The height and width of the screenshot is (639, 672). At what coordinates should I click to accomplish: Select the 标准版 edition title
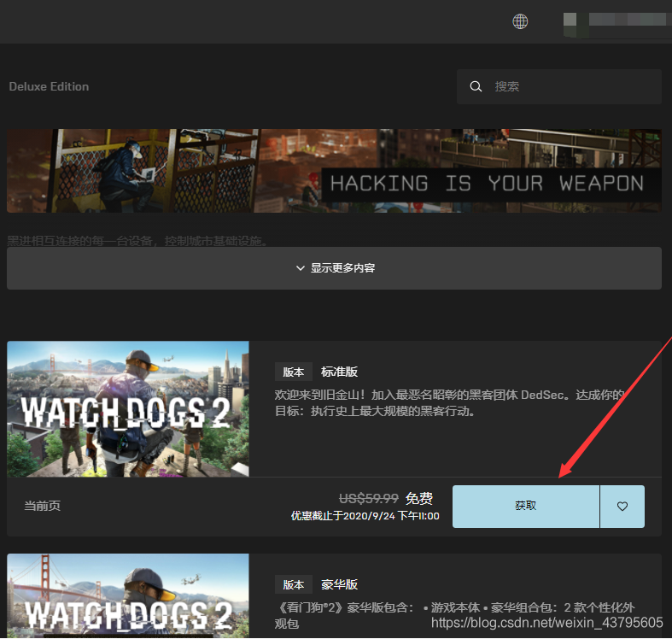coord(339,372)
